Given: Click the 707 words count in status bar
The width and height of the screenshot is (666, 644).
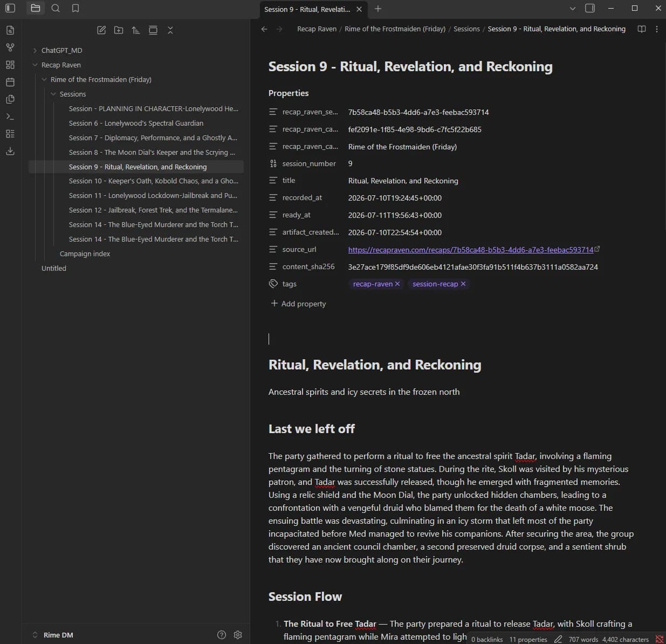Looking at the screenshot, I should pos(583,639).
